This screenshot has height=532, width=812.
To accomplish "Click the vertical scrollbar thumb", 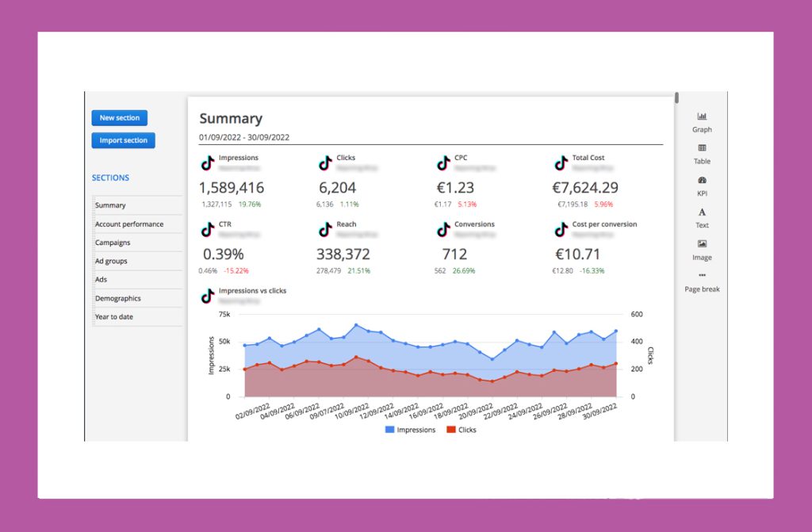I will (x=676, y=99).
